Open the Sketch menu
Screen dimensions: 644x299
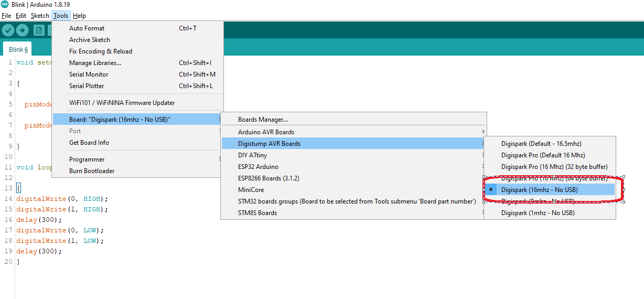[40, 16]
